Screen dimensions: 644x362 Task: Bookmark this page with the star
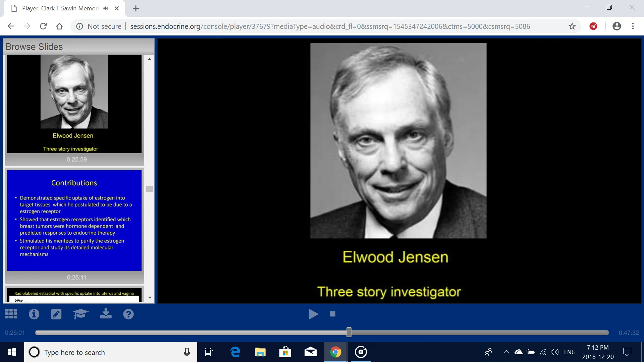click(x=572, y=26)
